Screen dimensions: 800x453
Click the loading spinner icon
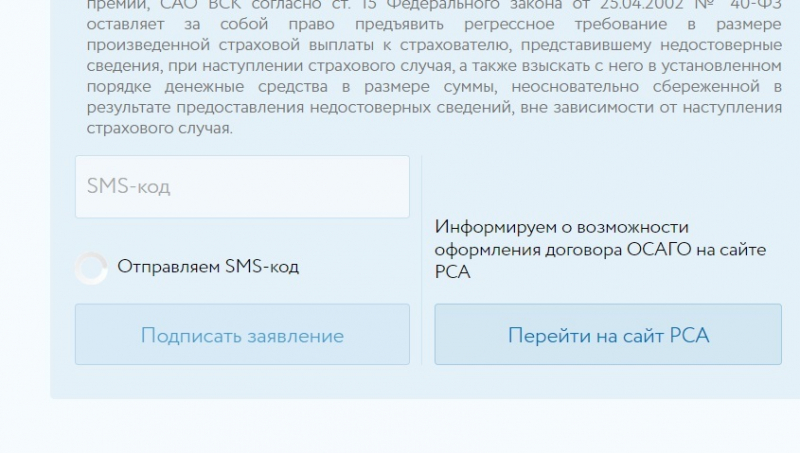point(91,268)
